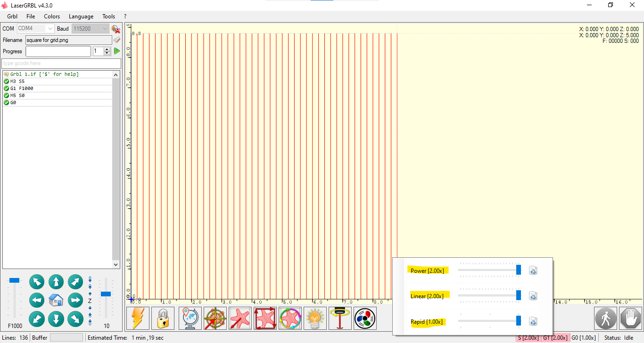Click the hand stop feed hold button
This screenshot has width=644, height=343.
coord(631,318)
